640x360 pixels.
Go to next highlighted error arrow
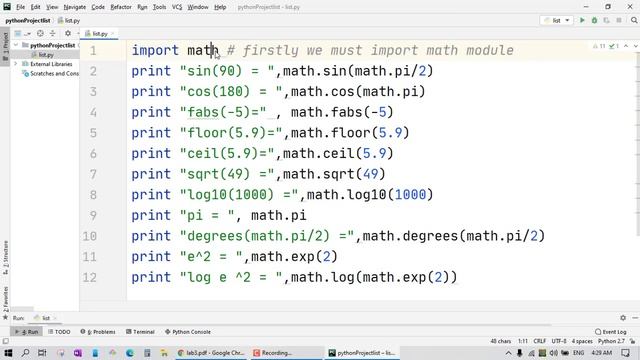tap(635, 46)
